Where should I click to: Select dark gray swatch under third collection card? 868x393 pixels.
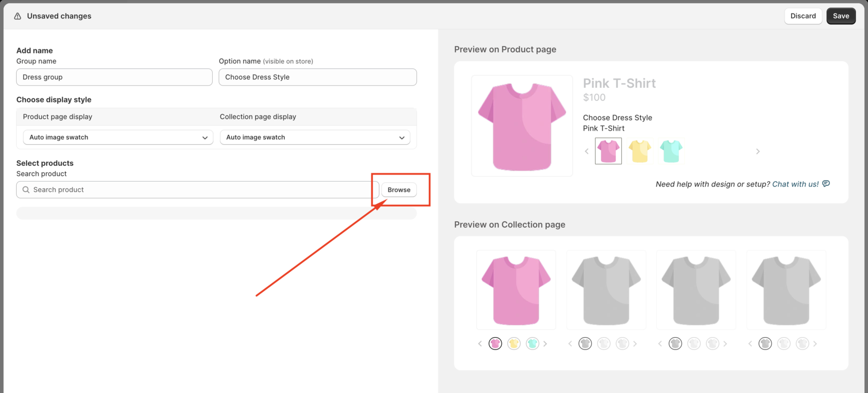click(675, 344)
